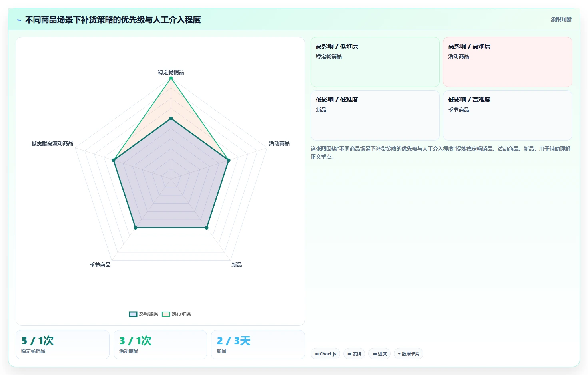Viewport: 588px width, 375px height.
Task: Click the 3 / 1次 stat card
Action: [x=160, y=345]
